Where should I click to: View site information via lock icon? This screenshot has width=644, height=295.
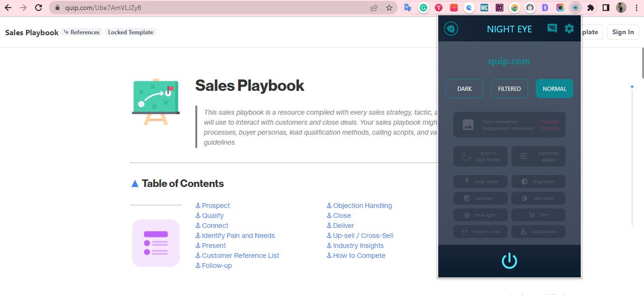pos(57,8)
